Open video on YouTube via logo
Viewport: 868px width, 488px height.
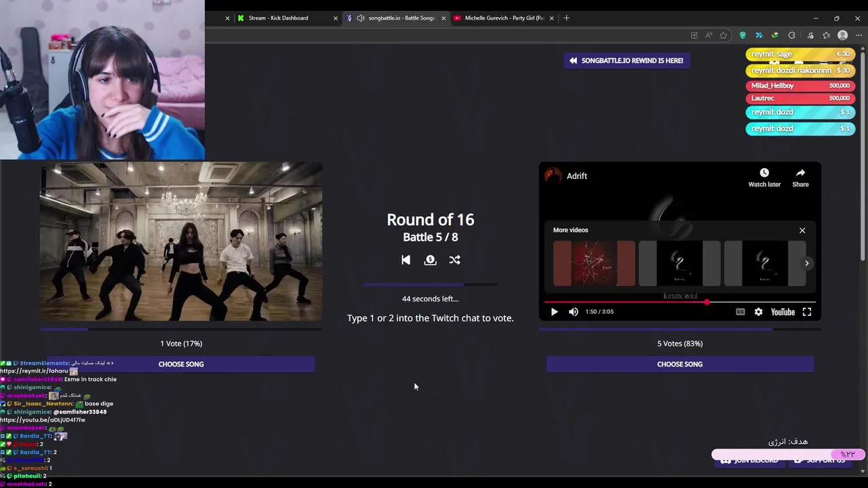[783, 312]
